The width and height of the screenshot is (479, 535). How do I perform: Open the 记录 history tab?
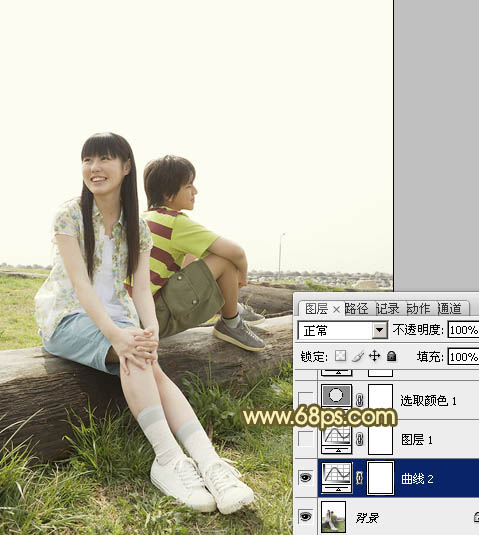pyautogui.click(x=388, y=309)
